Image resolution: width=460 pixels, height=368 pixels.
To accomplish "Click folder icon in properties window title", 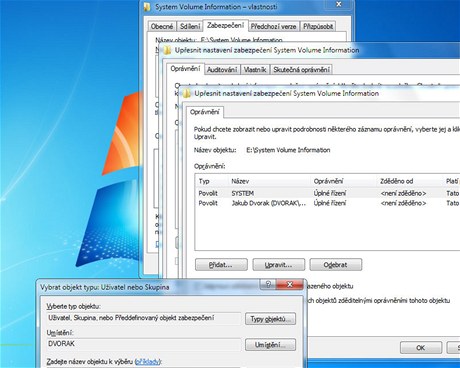I will click(147, 7).
